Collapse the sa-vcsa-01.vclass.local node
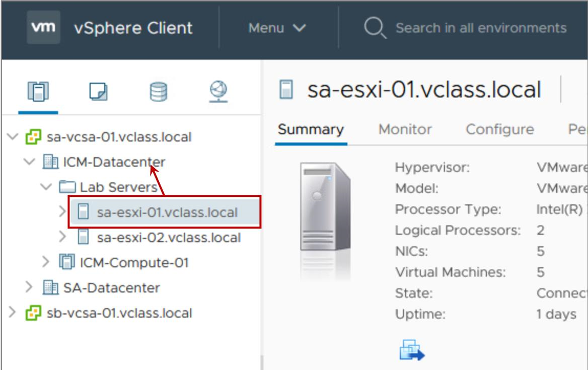Screen dimensions: 588x370 pos(13,136)
